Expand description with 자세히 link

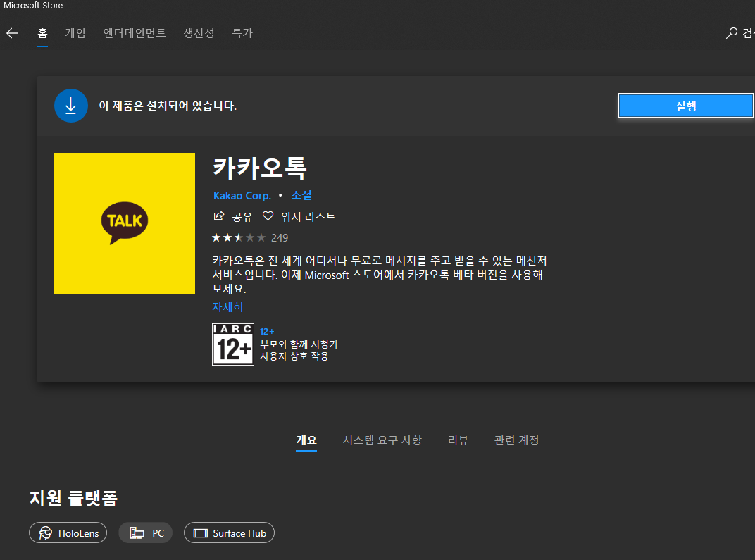click(227, 306)
